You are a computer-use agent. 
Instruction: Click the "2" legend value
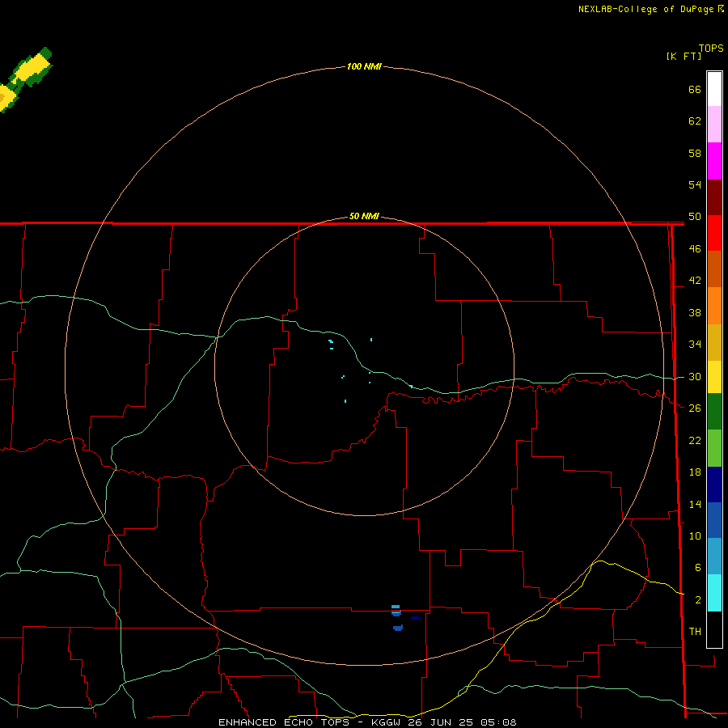(x=697, y=600)
